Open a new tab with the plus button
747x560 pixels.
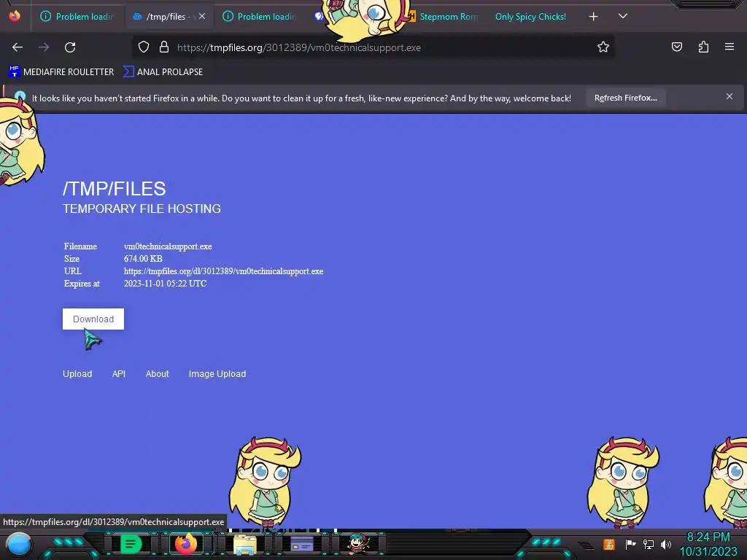tap(594, 17)
